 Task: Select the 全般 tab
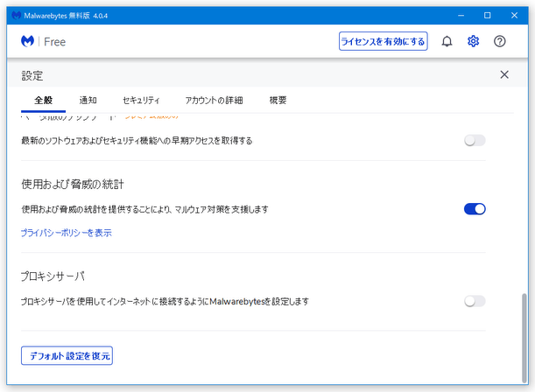(x=43, y=101)
